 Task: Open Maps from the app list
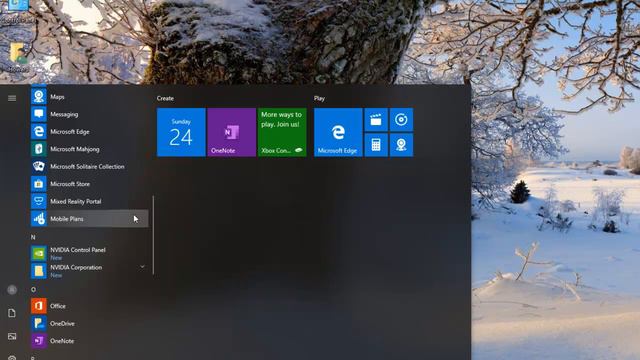[89, 97]
